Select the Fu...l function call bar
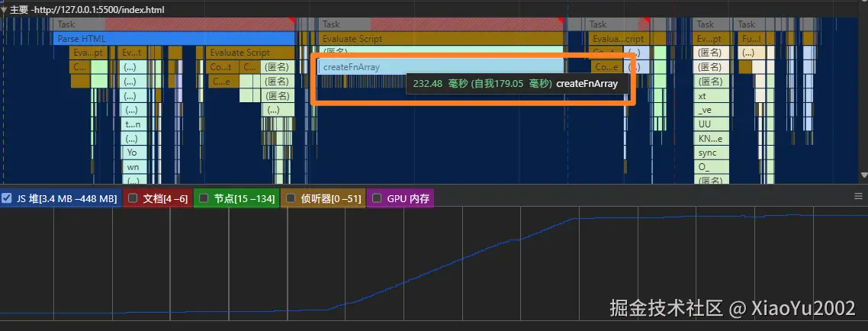 [751, 39]
